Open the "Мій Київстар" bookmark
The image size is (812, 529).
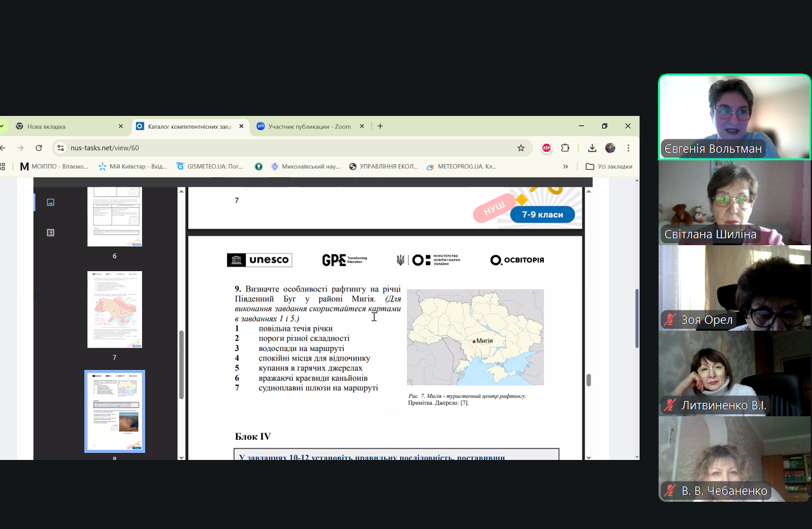tap(132, 167)
